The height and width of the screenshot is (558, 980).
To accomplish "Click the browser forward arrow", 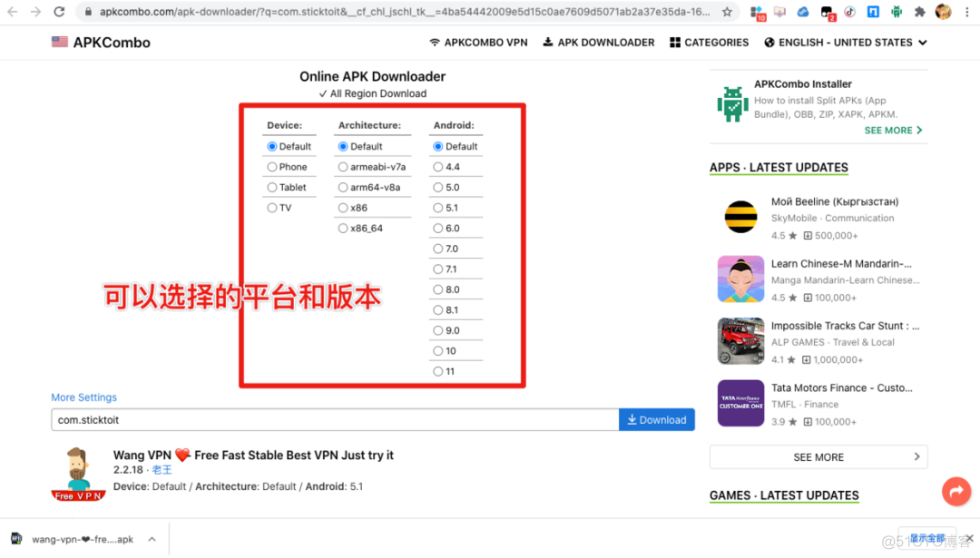I will click(35, 11).
